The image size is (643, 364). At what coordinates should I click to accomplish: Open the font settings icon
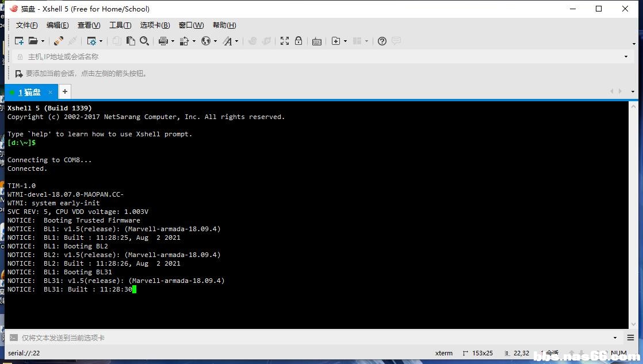coord(227,41)
